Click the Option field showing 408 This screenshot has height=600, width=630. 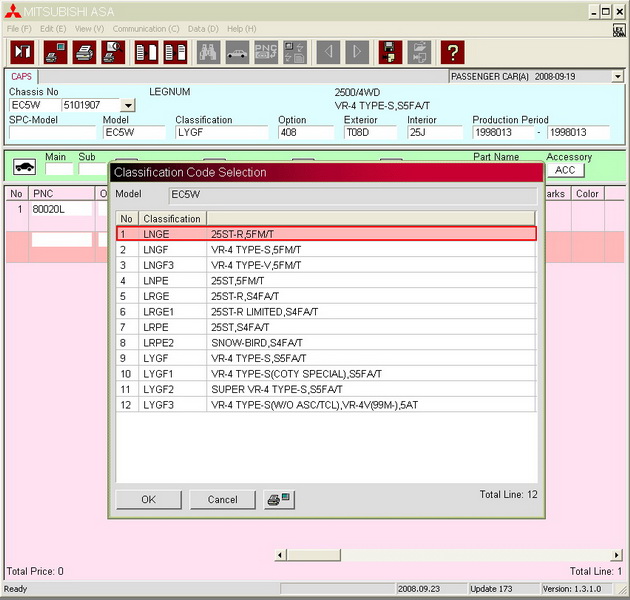tap(306, 132)
